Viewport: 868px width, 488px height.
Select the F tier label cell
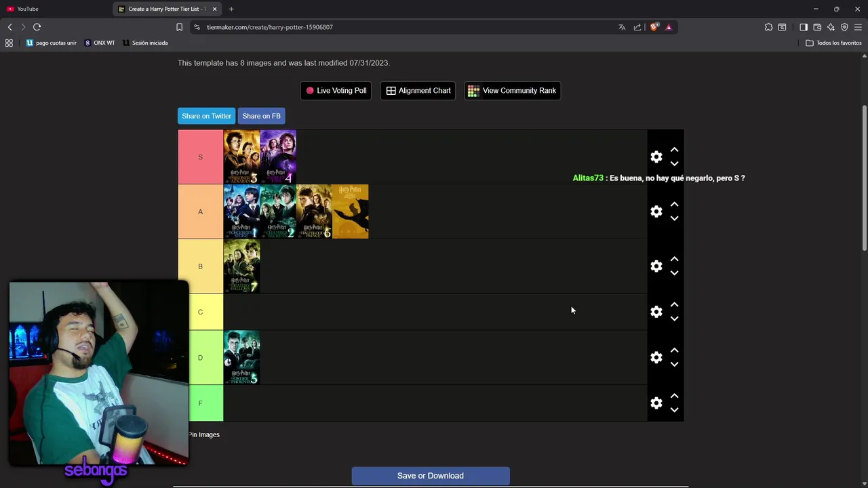click(200, 403)
